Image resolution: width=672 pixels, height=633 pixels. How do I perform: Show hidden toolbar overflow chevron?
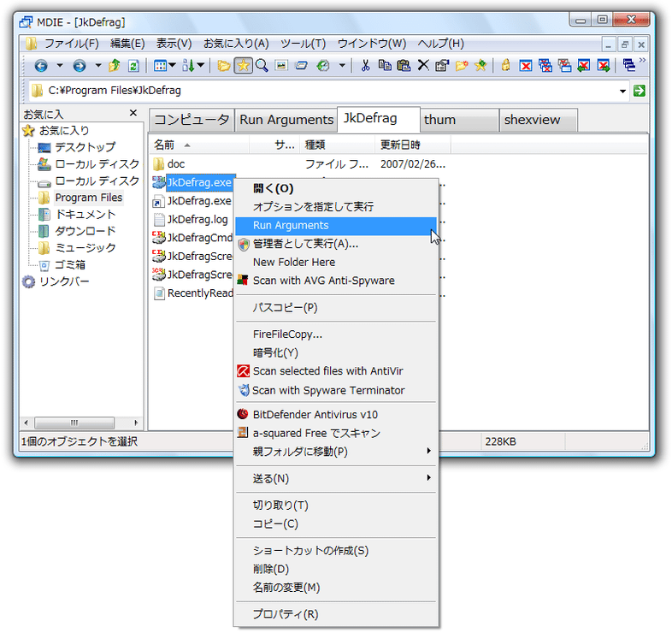642,61
